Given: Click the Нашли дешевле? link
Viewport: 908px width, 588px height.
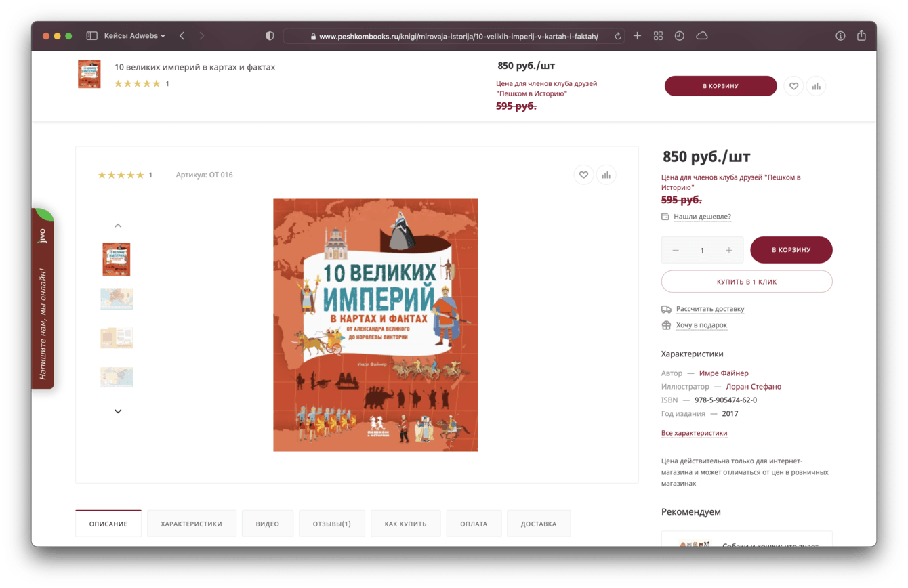Looking at the screenshot, I should 702,217.
